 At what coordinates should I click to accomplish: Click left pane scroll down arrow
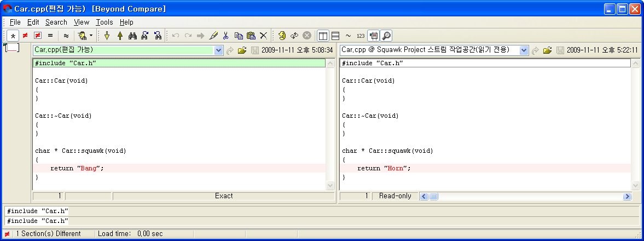[x=330, y=186]
